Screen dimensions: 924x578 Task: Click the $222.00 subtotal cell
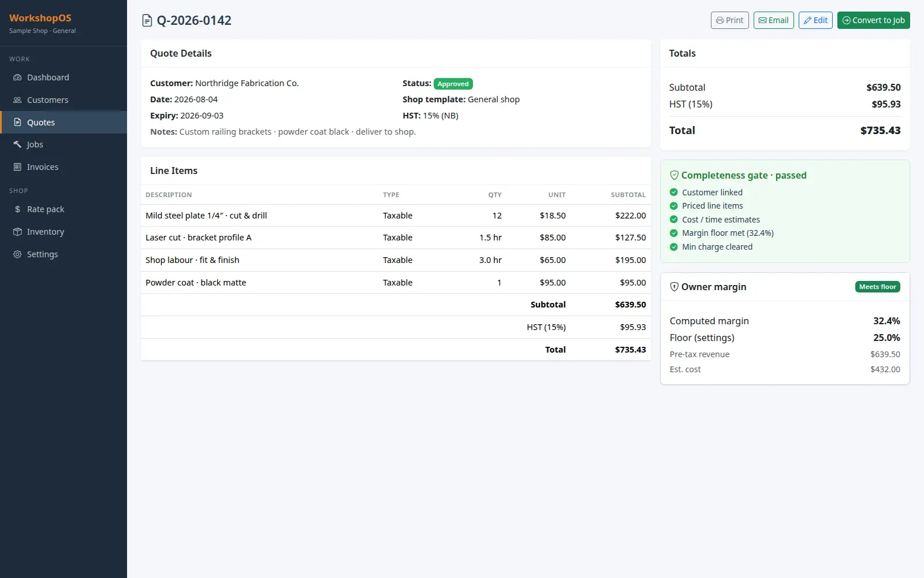click(631, 216)
